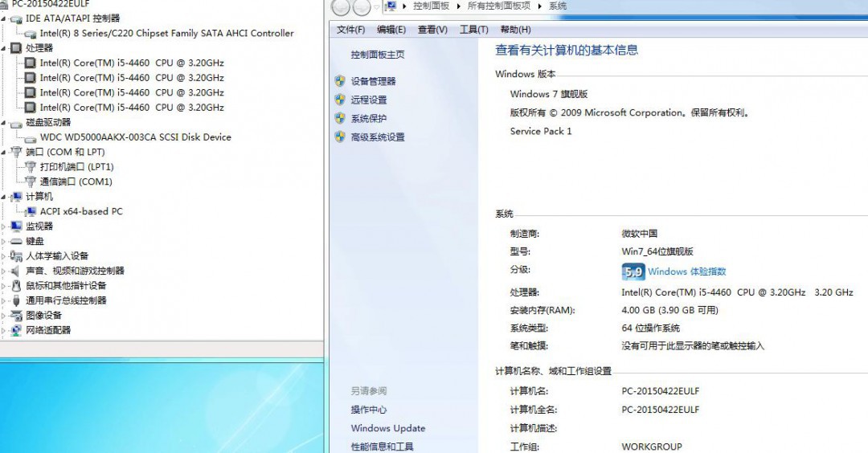Click 系统 in the address breadcrumb
This screenshot has height=453, width=868.
[x=558, y=6]
